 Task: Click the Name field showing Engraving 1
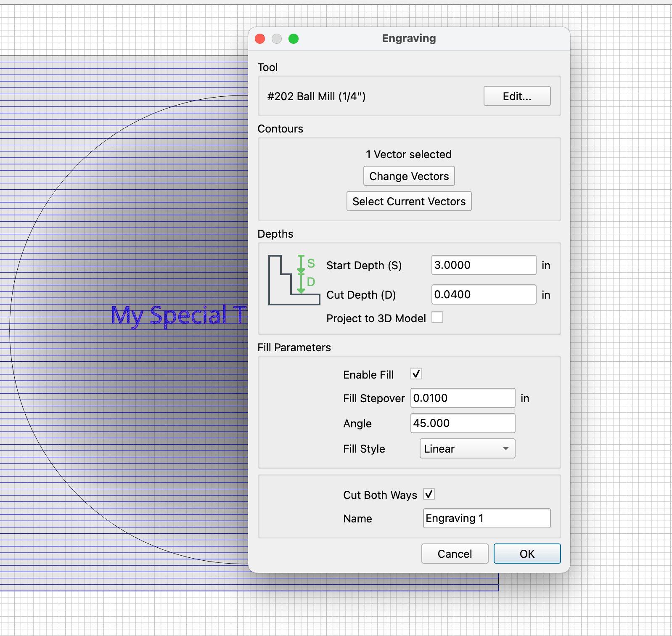[487, 518]
